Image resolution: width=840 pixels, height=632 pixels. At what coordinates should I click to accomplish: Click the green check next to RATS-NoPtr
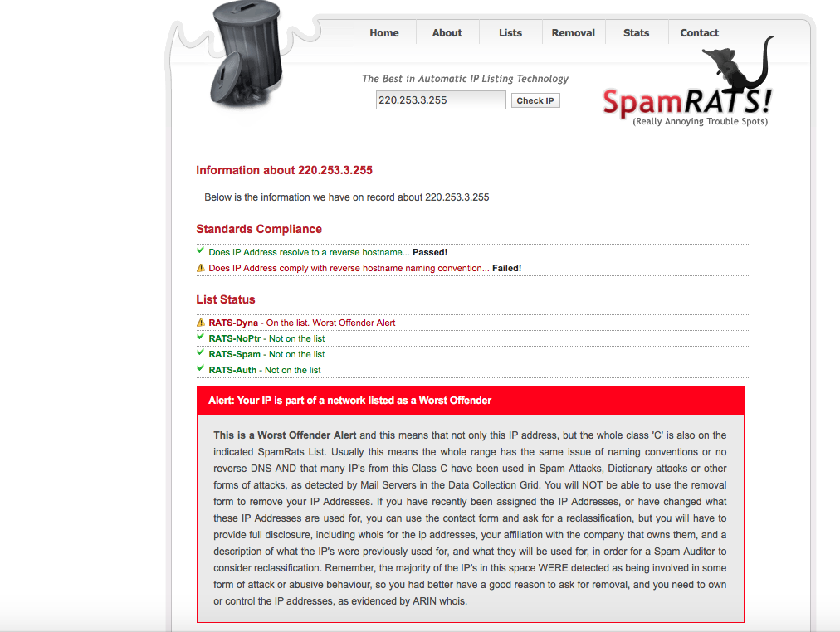click(x=200, y=337)
